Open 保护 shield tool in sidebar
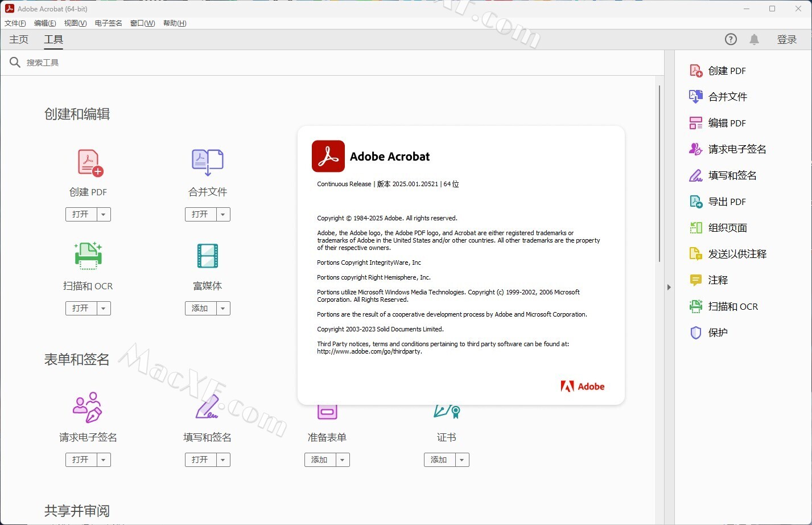This screenshot has width=812, height=525. 708,333
